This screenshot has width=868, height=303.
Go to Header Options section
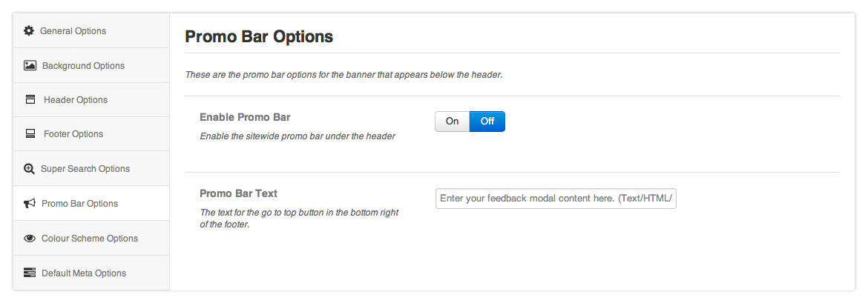coord(76,100)
